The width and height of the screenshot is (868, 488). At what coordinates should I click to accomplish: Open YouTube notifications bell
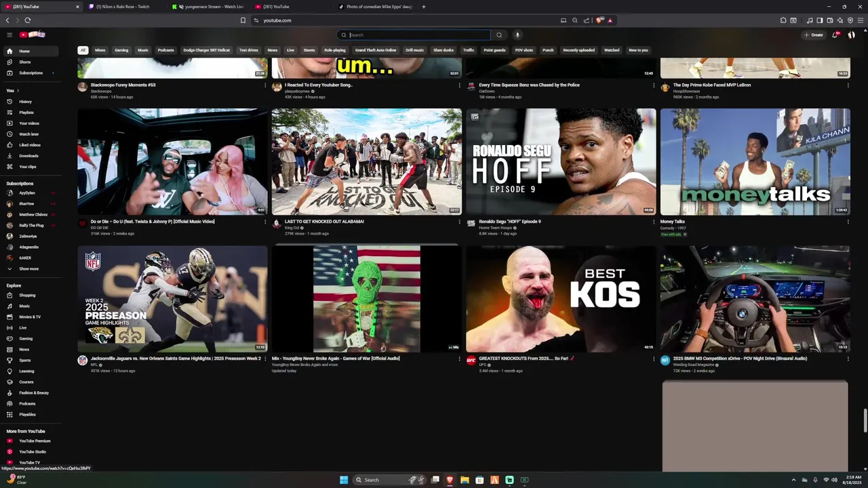point(835,35)
